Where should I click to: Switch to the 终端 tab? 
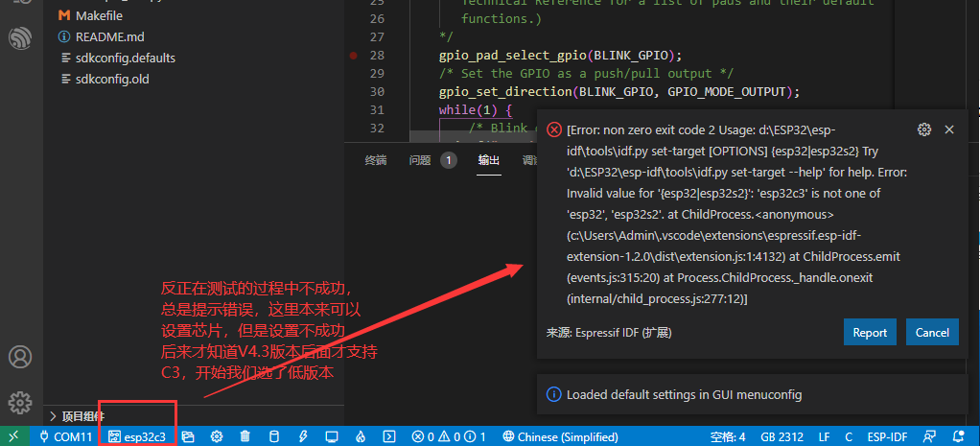pyautogui.click(x=376, y=160)
